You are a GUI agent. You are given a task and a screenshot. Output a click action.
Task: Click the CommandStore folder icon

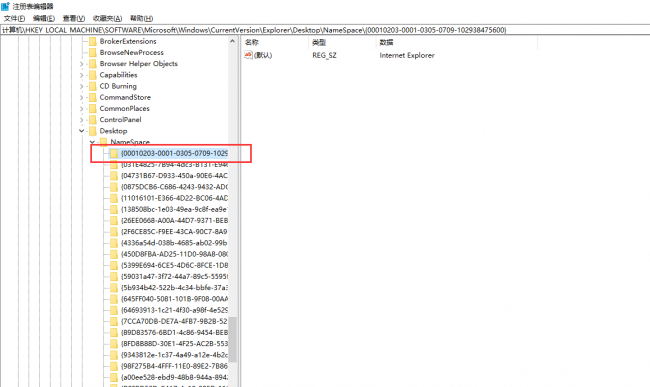click(x=93, y=97)
